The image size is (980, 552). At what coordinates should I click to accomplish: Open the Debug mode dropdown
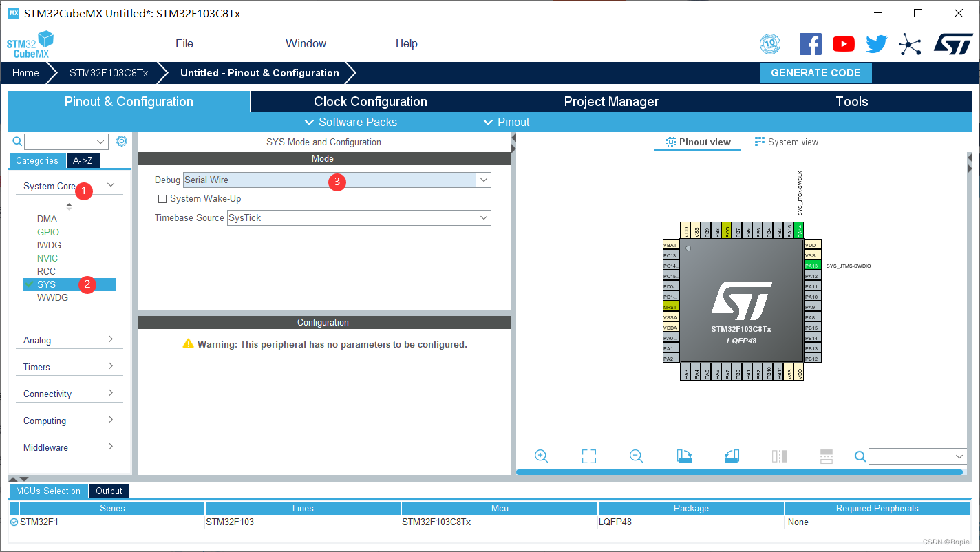484,180
